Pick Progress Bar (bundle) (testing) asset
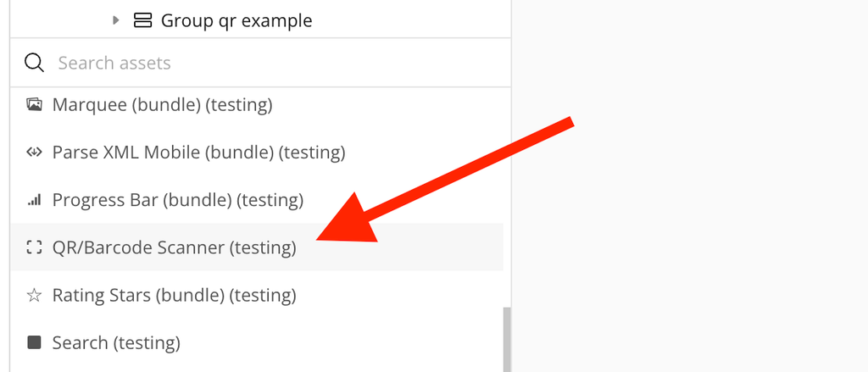 177,200
